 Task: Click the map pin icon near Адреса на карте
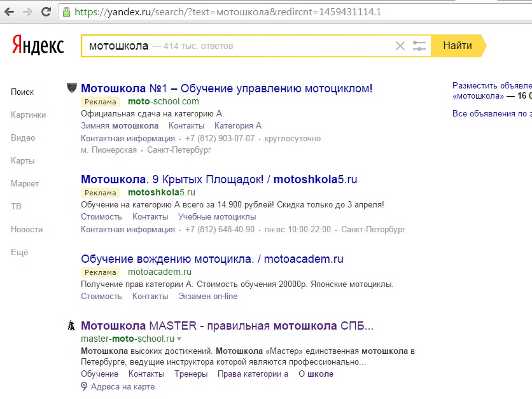(84, 386)
